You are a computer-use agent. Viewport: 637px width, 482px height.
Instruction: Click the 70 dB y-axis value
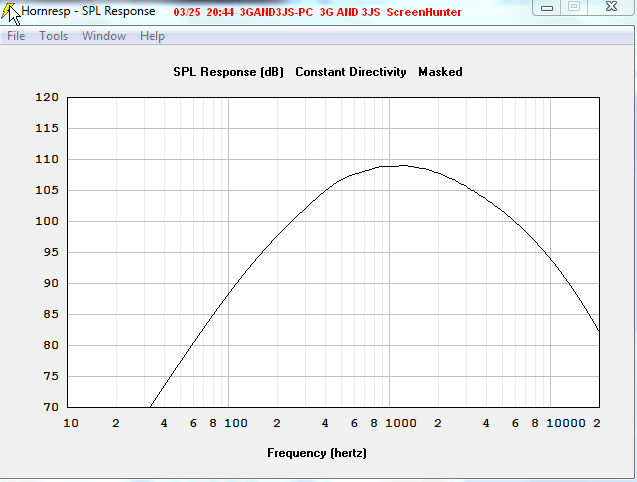(51, 407)
